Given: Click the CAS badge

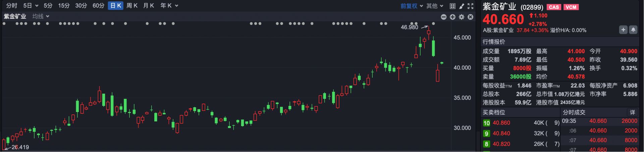Looking at the screenshot, I should (x=553, y=7).
